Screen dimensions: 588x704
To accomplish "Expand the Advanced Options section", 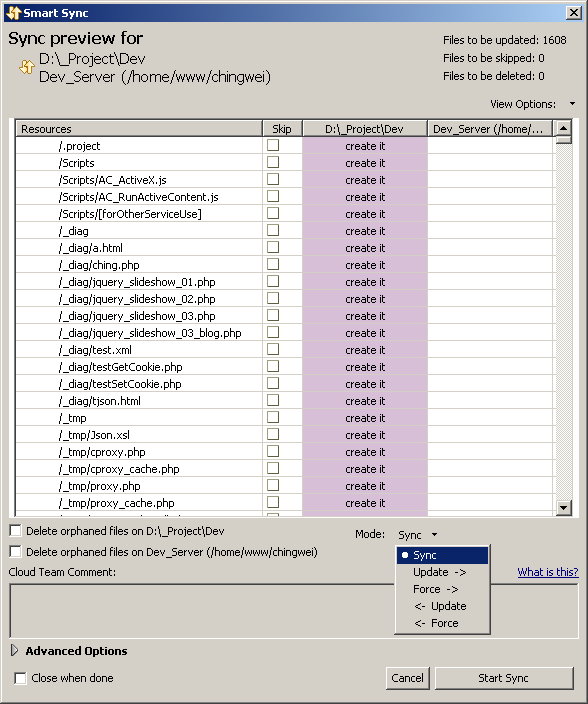I will tap(14, 651).
